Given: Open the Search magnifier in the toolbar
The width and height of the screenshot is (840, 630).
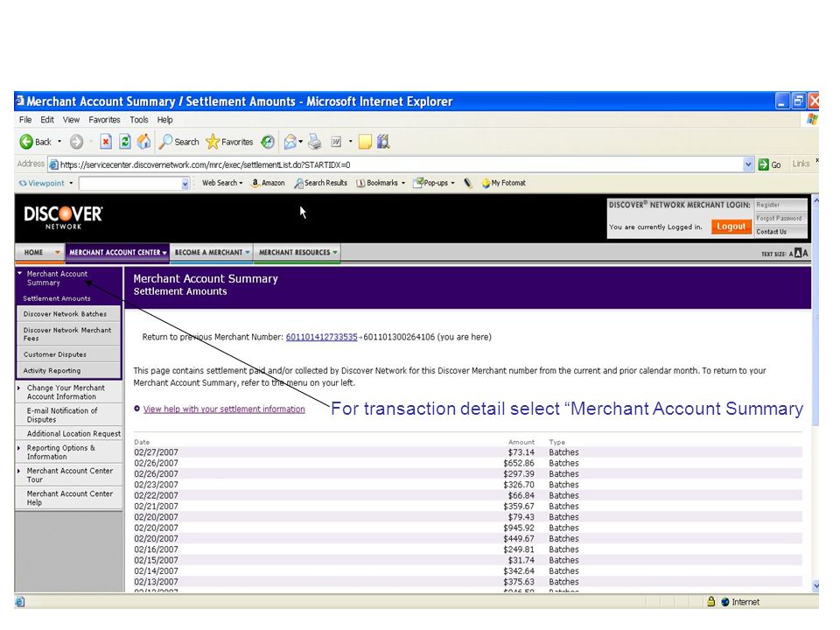Looking at the screenshot, I should (x=179, y=142).
